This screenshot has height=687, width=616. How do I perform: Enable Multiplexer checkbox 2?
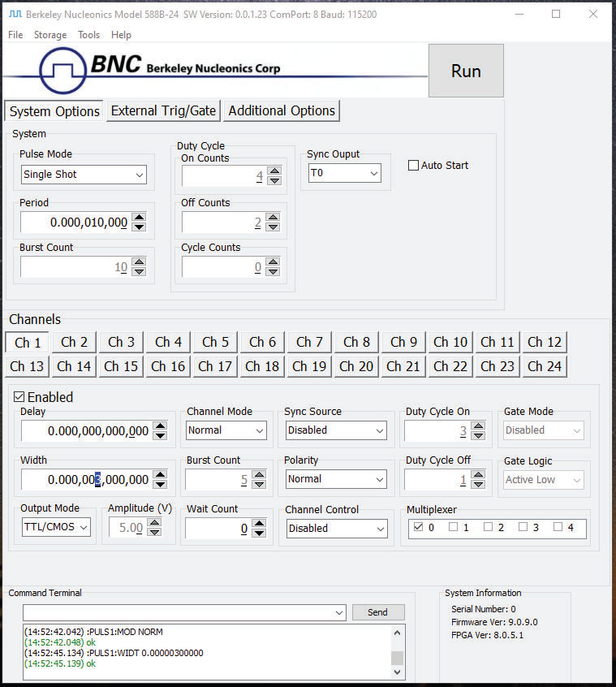click(x=488, y=527)
